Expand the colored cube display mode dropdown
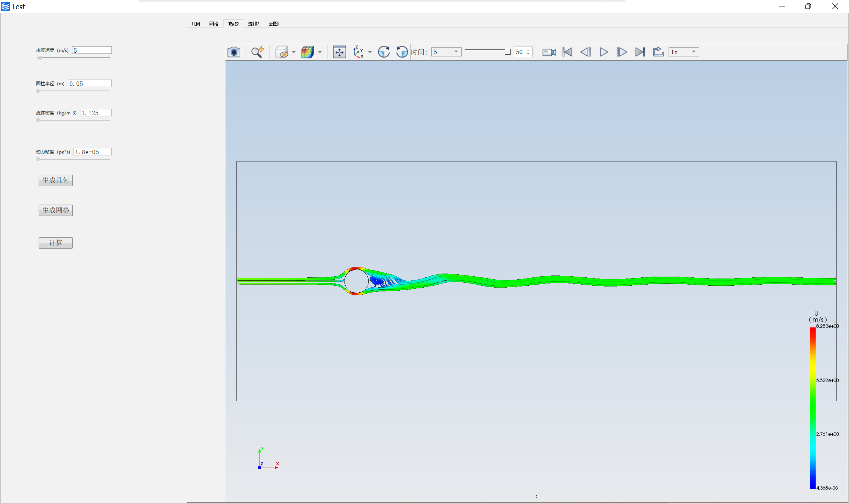Image resolution: width=849 pixels, height=504 pixels. click(x=320, y=52)
